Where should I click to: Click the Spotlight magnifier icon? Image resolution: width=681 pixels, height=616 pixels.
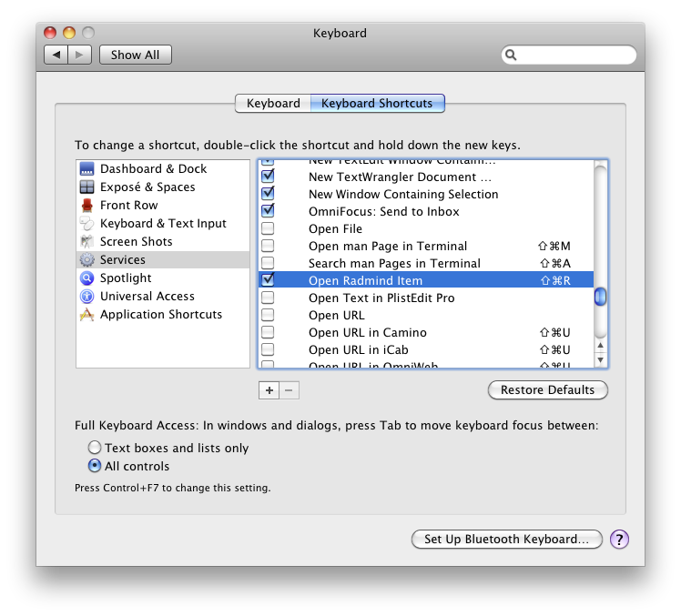86,278
